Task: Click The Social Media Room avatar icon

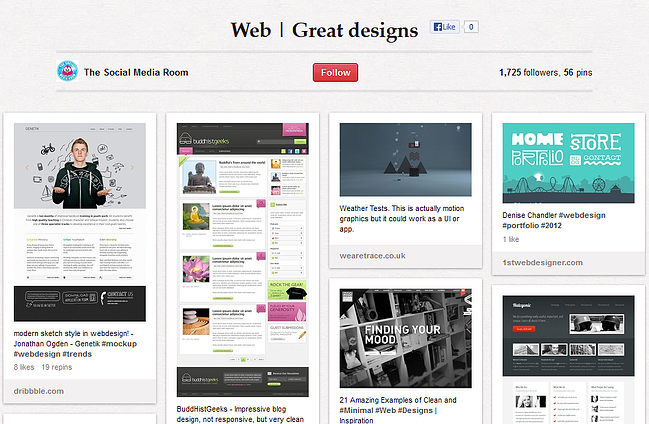Action: (67, 71)
